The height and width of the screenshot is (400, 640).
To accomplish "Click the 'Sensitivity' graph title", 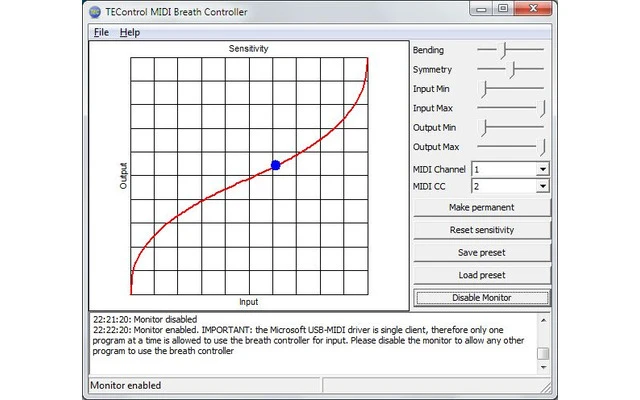I will (x=249, y=49).
